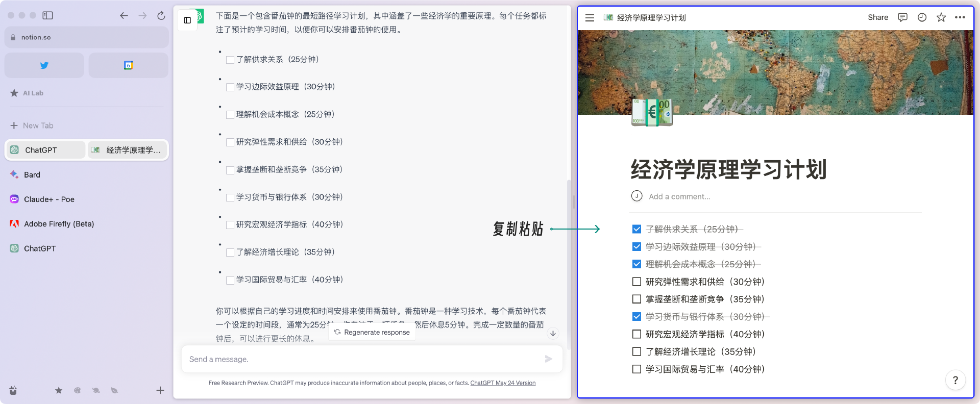Open the Notion help question mark button
This screenshot has height=404, width=980.
pos(955,380)
